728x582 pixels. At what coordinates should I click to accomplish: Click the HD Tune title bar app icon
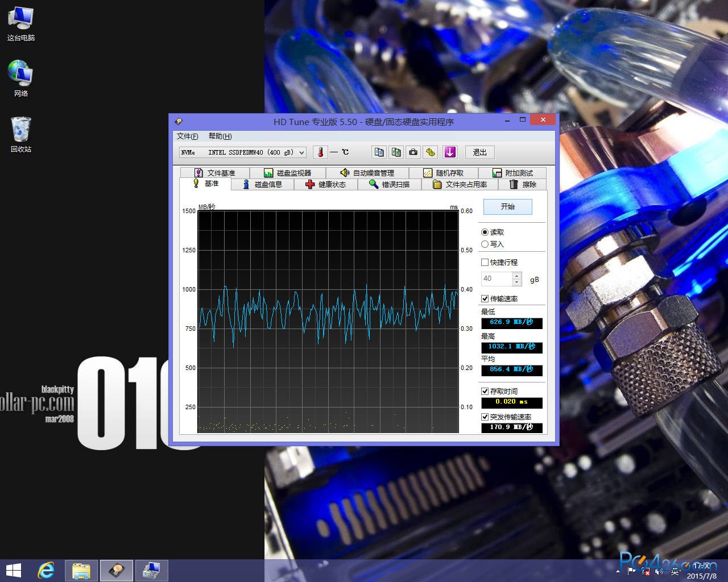[179, 121]
